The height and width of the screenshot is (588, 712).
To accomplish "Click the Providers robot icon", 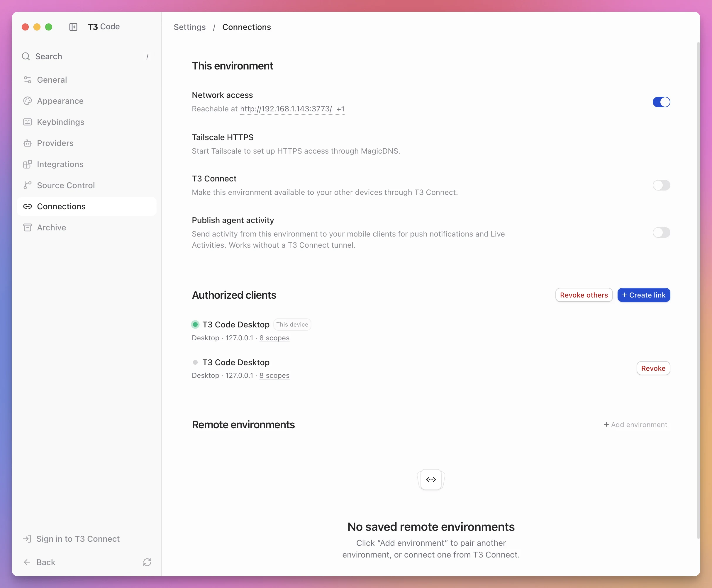I will coord(28,143).
